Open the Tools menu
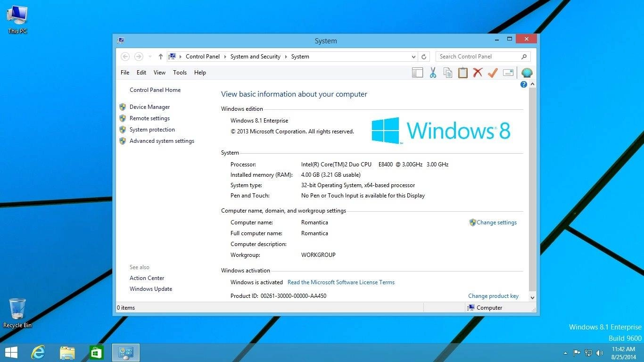644x362 pixels. click(x=180, y=73)
